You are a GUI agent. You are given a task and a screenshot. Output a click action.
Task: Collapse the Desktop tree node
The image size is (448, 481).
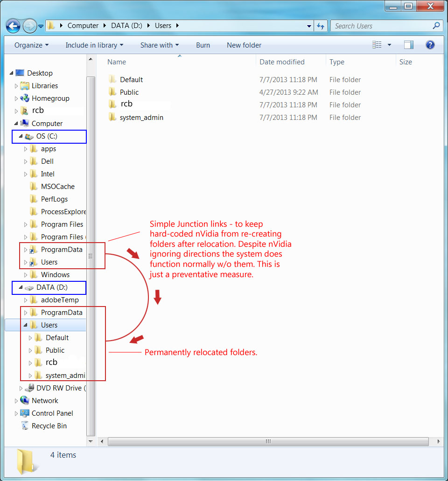pyautogui.click(x=11, y=73)
